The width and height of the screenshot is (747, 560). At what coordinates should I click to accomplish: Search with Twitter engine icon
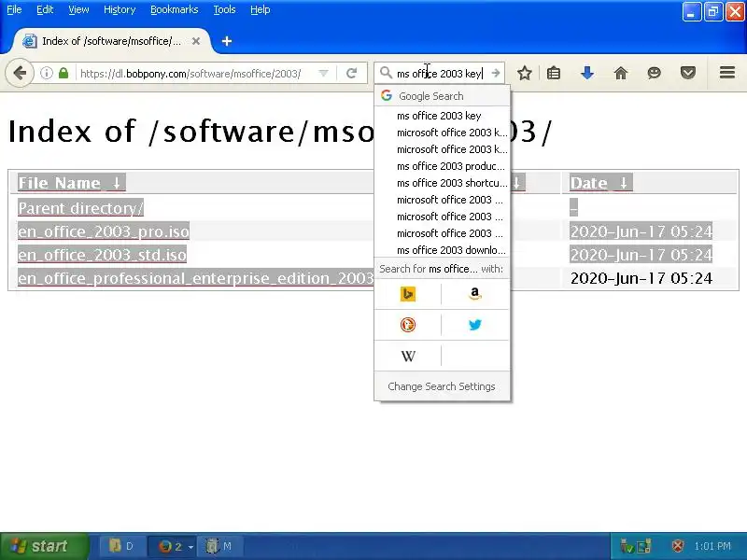point(475,325)
